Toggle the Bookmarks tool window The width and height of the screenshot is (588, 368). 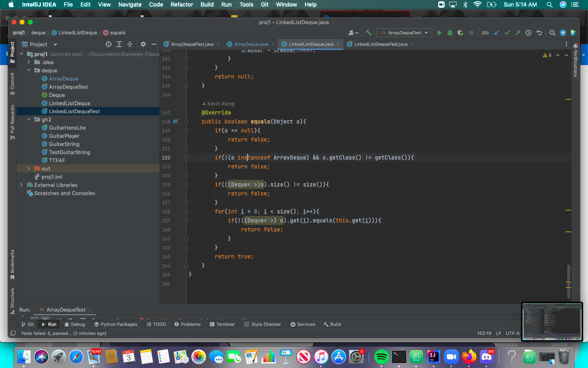click(x=12, y=264)
